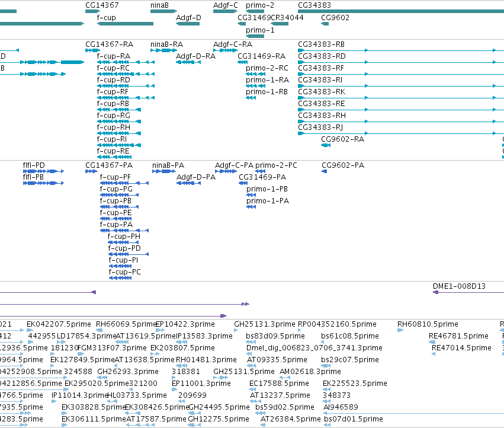This screenshot has width=504, height=428.
Task: Click protein ninaB-PA
Action: coord(168,165)
